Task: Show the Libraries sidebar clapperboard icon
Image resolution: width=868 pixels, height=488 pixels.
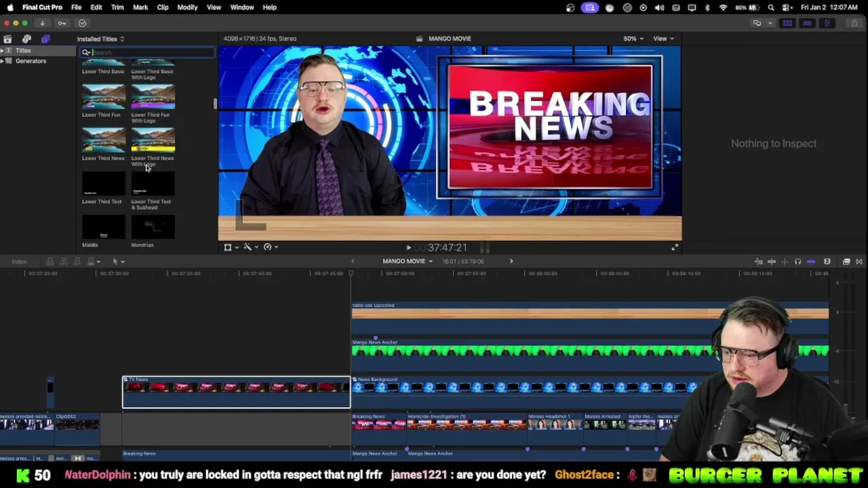Action: tap(7, 39)
